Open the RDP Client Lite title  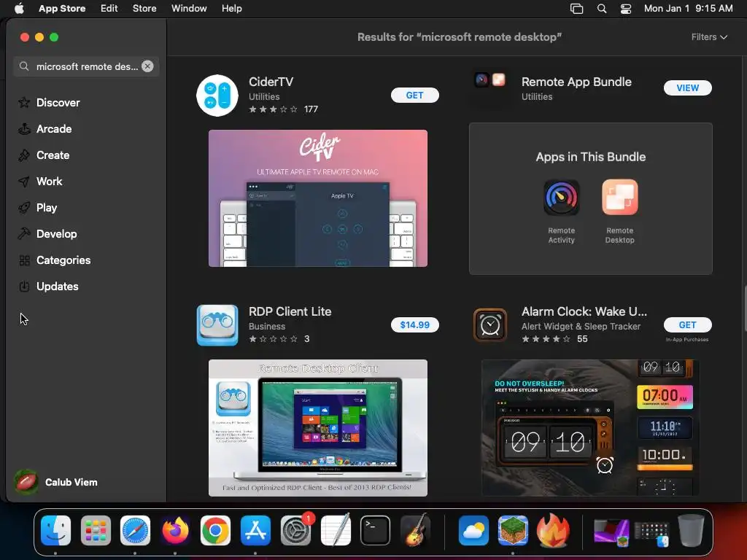click(x=290, y=311)
